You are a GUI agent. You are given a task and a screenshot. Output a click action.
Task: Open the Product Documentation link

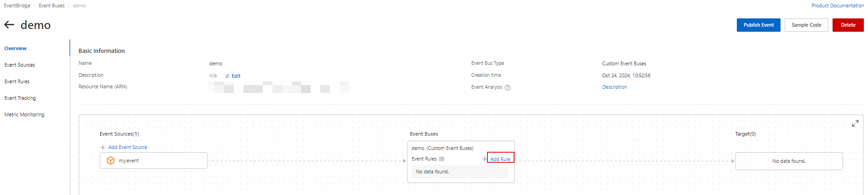tap(838, 6)
